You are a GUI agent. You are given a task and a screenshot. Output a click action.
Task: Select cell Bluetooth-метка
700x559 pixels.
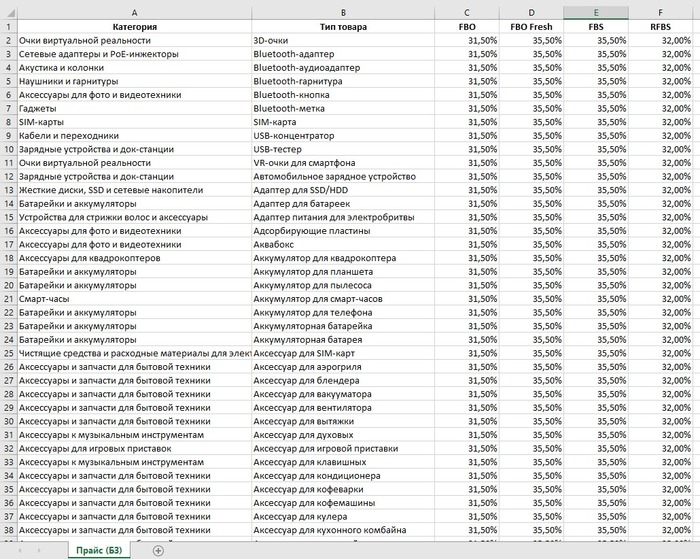pos(343,108)
